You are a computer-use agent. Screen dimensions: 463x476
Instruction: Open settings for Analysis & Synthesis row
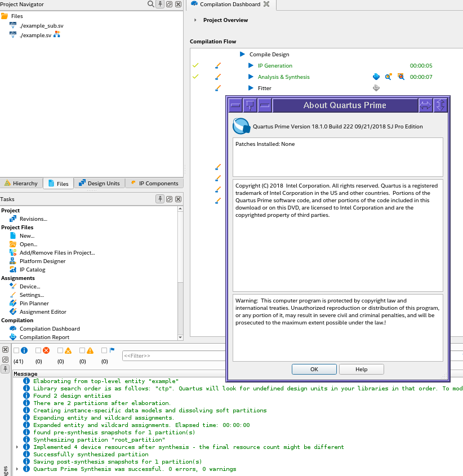[218, 77]
